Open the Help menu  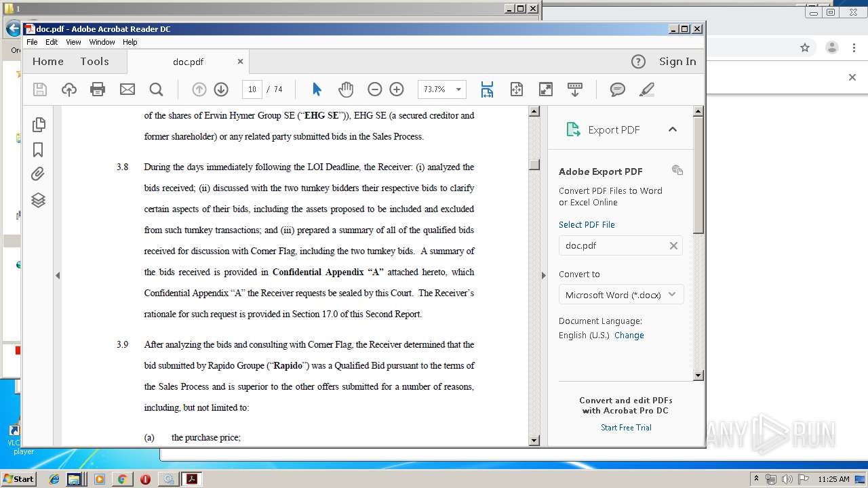[x=130, y=42]
